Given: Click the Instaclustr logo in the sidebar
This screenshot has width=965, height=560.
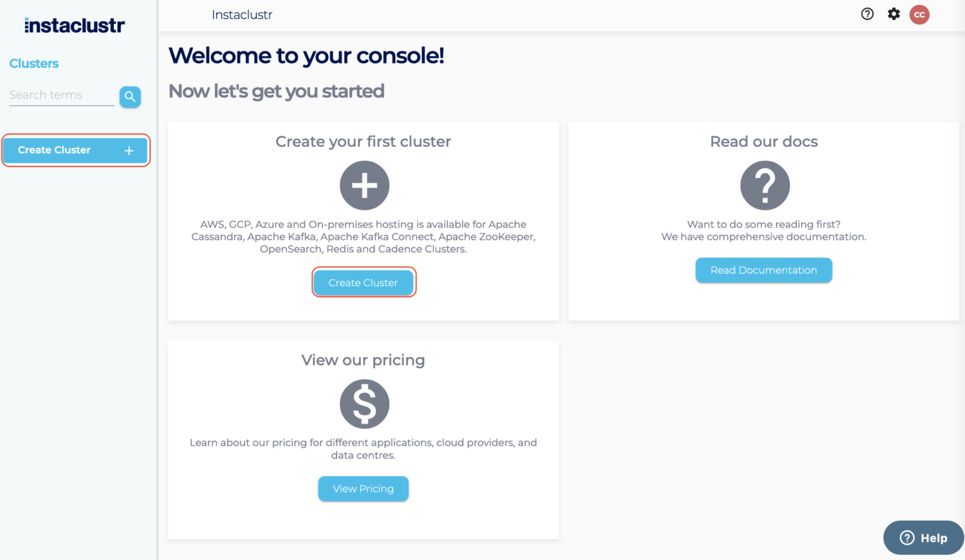Looking at the screenshot, I should [74, 25].
